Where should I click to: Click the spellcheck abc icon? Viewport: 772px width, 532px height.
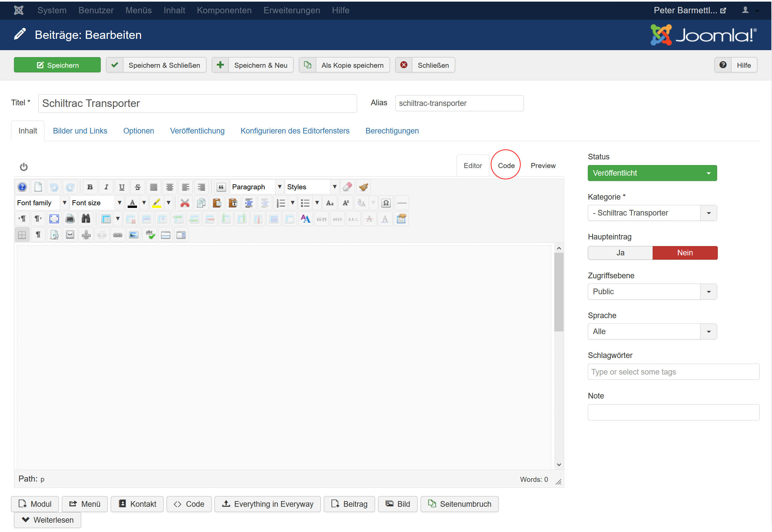click(x=150, y=235)
